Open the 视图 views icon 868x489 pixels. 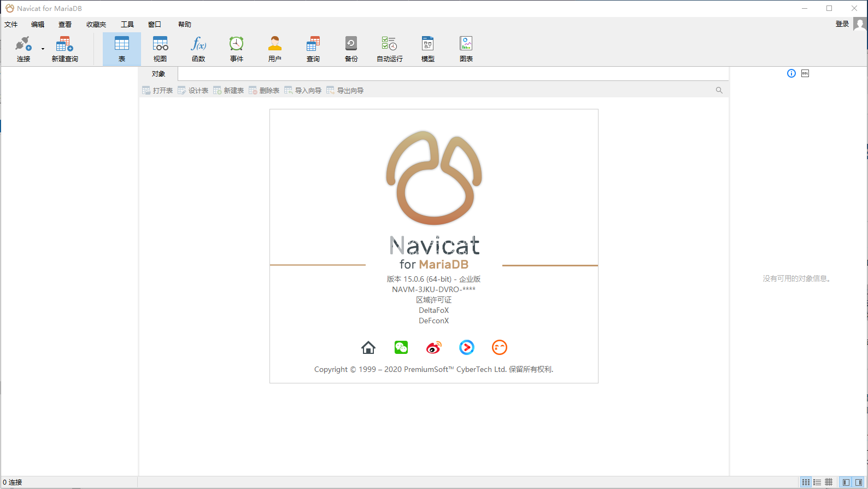click(x=160, y=44)
